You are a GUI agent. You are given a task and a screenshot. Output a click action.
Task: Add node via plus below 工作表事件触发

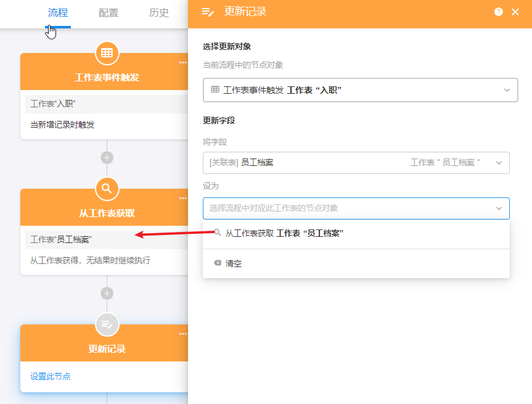click(107, 157)
